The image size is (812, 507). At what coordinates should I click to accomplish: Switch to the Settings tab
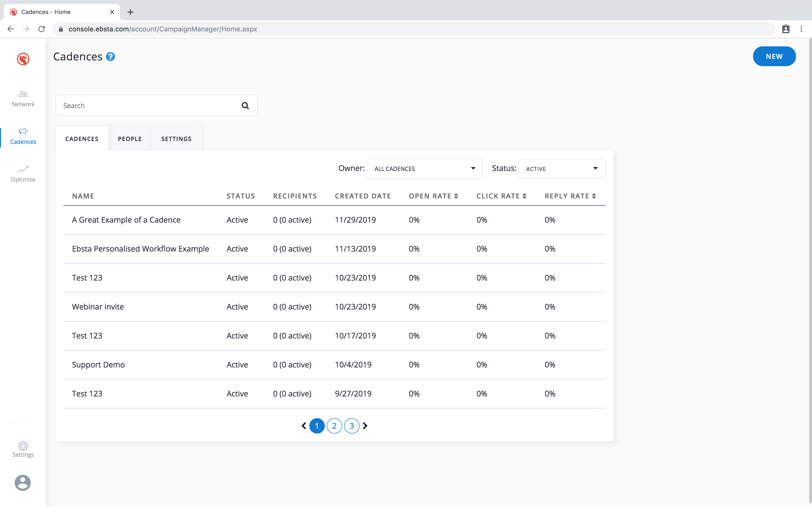click(x=176, y=139)
